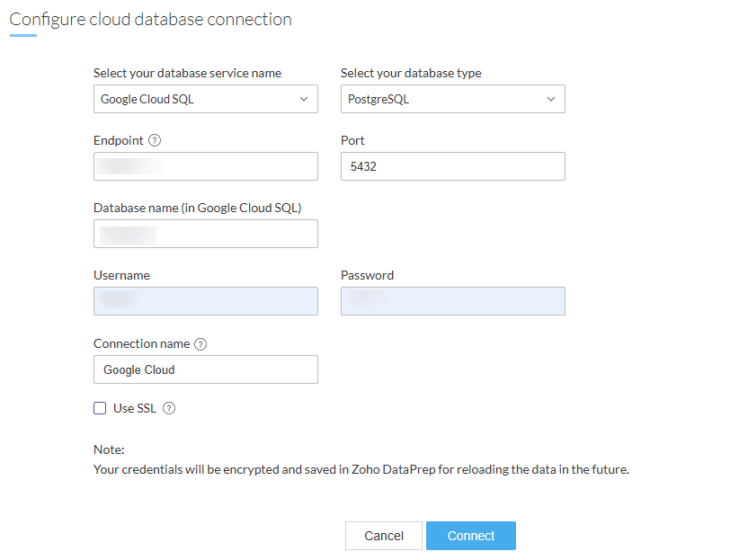Viewport: 730px width, 560px height.
Task: Focus the Password input field
Action: click(452, 301)
